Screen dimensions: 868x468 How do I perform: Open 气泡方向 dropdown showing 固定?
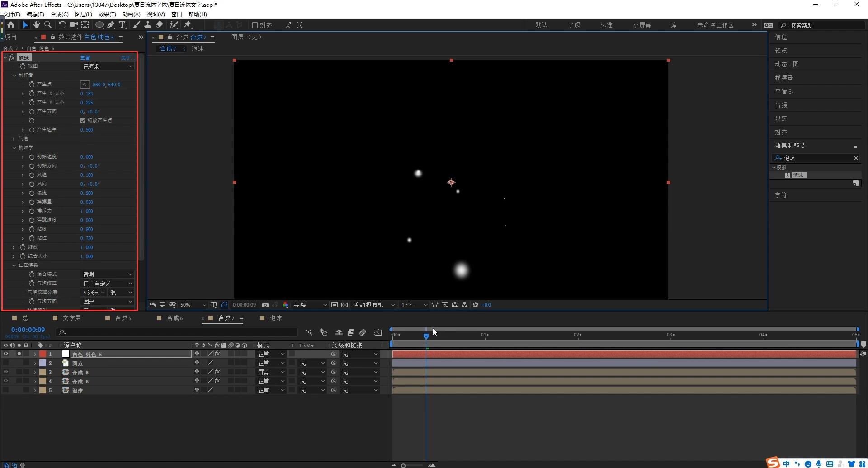tap(107, 302)
